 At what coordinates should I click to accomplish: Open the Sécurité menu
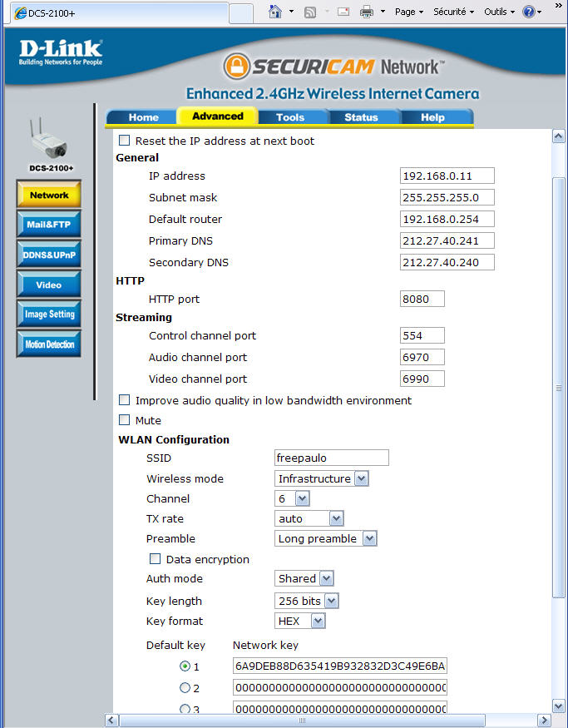(x=453, y=12)
